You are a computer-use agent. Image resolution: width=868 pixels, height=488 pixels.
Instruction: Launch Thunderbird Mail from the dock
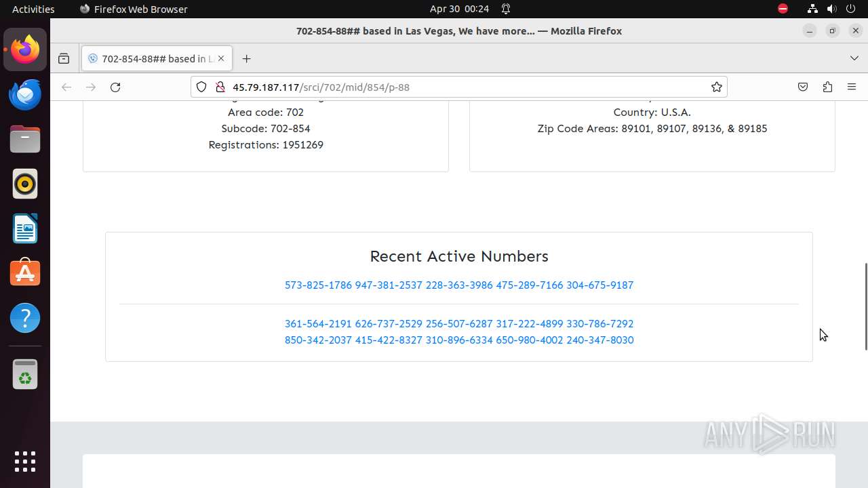[x=25, y=94]
